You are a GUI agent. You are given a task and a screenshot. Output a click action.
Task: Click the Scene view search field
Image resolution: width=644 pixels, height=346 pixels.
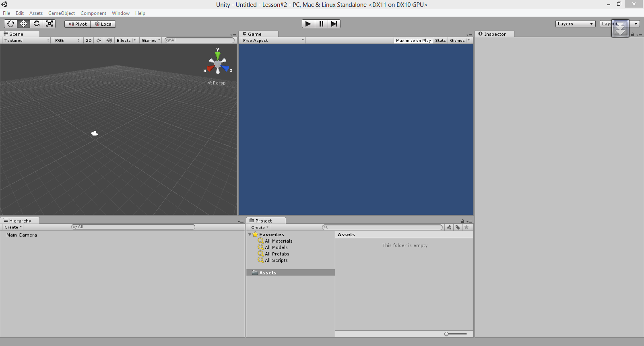point(200,40)
